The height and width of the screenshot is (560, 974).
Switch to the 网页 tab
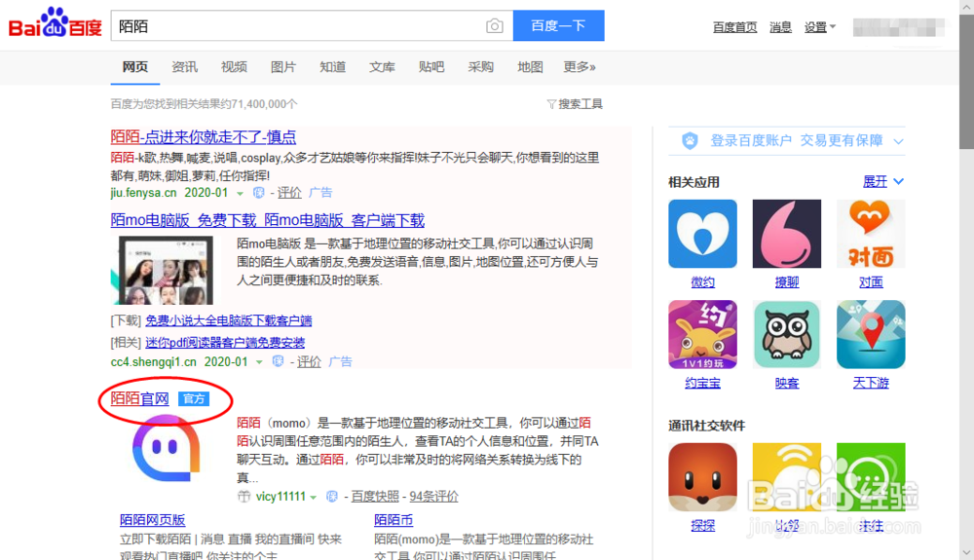coord(134,67)
